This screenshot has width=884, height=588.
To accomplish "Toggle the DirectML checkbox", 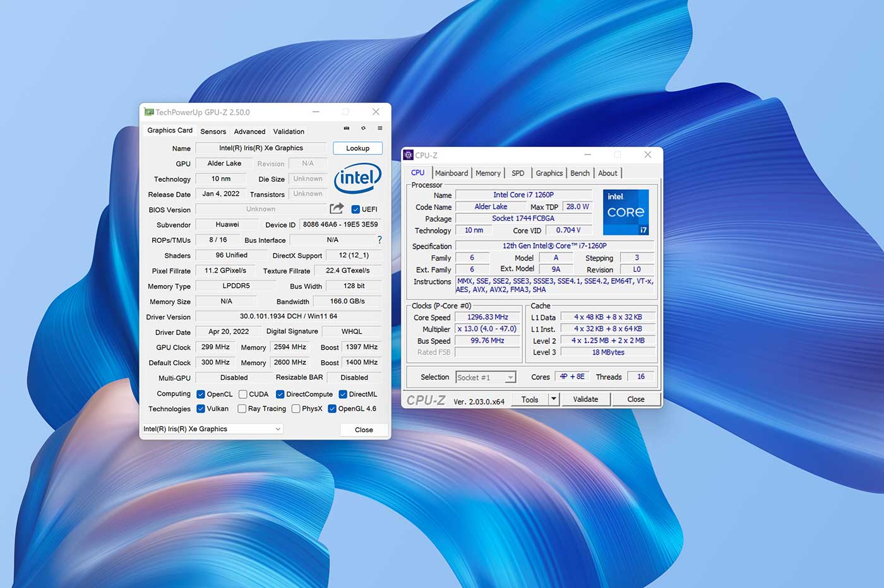I will (343, 394).
